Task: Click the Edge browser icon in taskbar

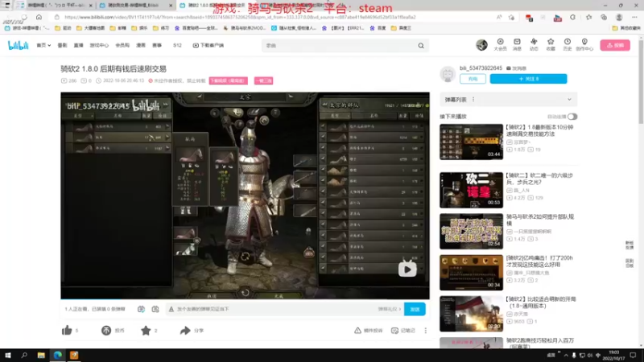Action: (57, 355)
